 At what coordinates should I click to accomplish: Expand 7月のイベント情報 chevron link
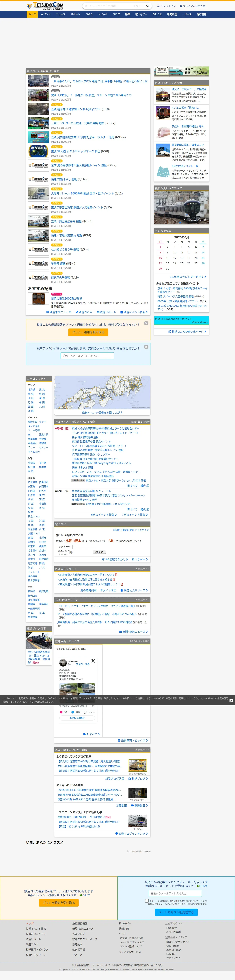click(x=135, y=515)
